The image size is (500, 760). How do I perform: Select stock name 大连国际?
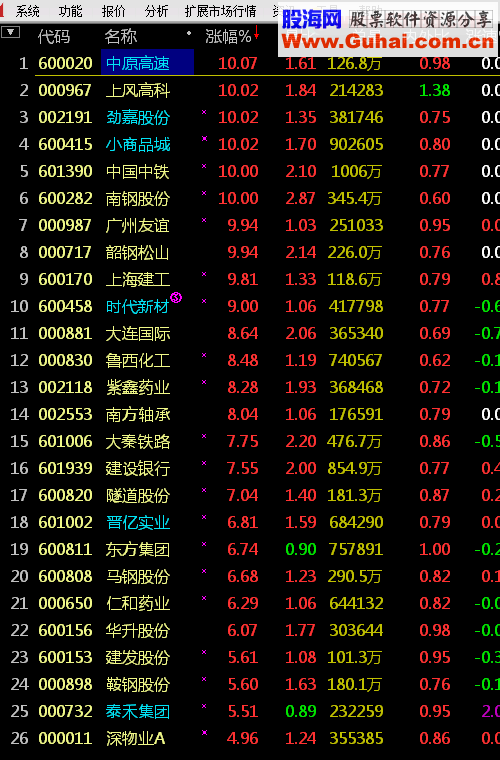[138, 333]
